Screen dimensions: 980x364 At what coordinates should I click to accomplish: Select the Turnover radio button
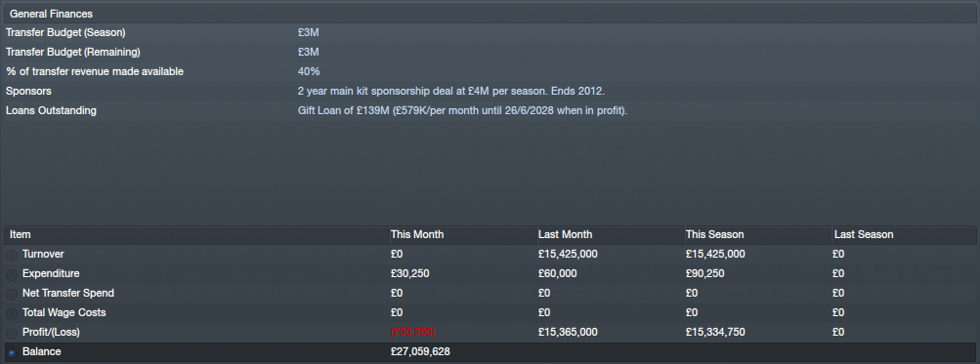click(12, 256)
